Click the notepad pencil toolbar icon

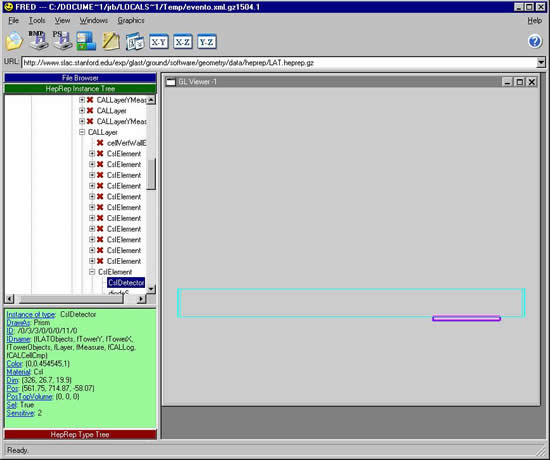point(111,41)
